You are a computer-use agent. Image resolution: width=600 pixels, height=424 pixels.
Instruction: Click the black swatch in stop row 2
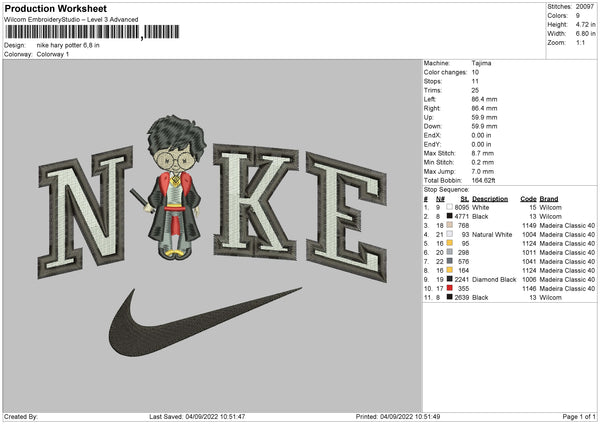[x=450, y=216]
